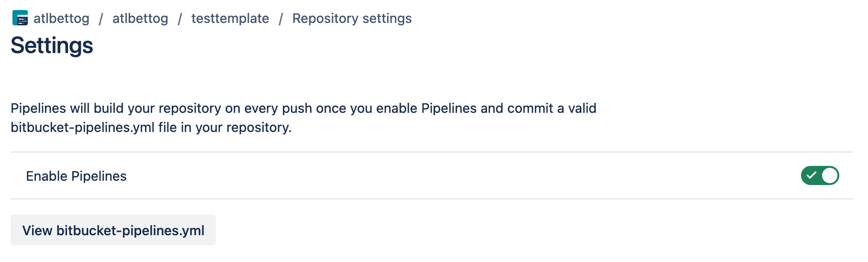Click the Enable Pipelines label text
Image resolution: width=868 pixels, height=262 pixels.
pos(76,176)
